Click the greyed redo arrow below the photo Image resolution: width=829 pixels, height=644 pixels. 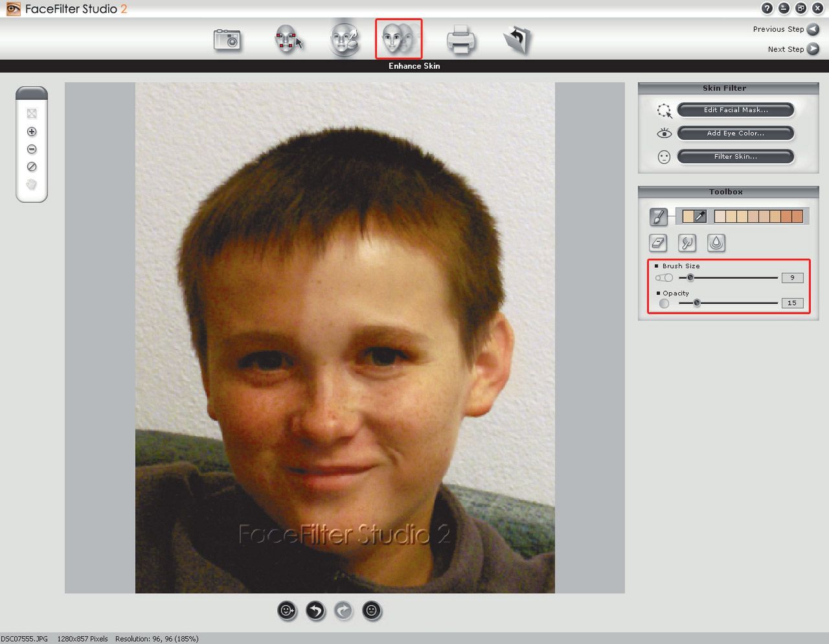(x=344, y=610)
